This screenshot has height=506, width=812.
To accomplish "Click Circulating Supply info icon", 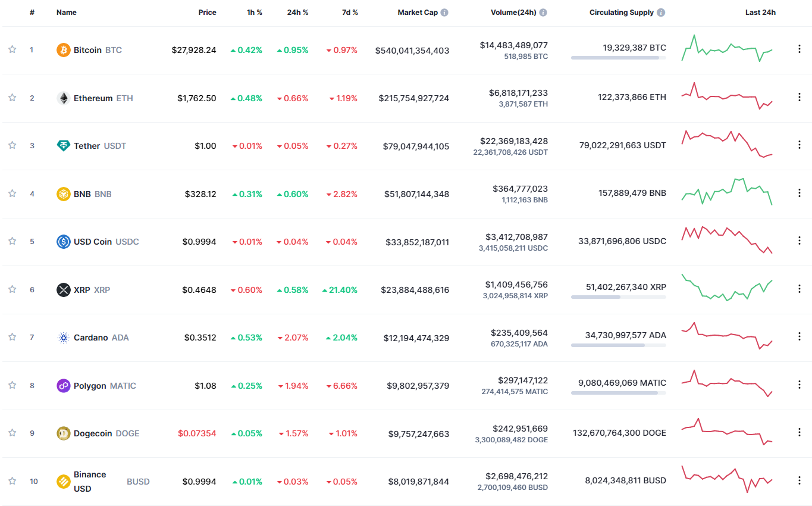I will [x=661, y=13].
